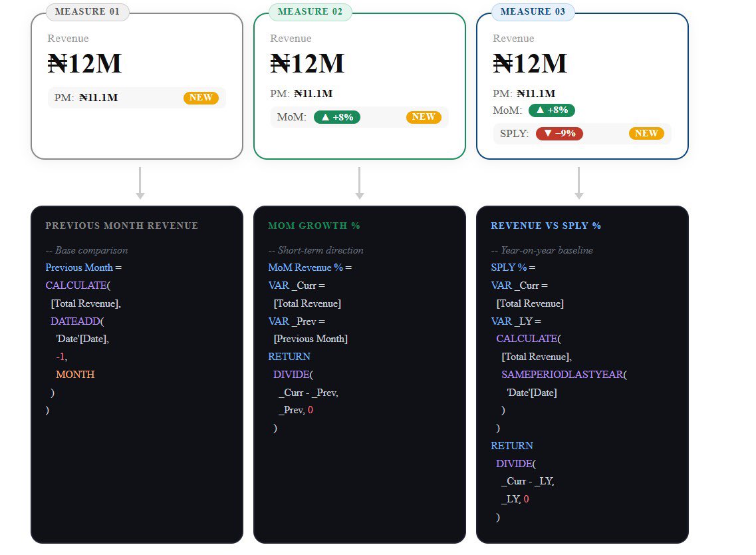The image size is (756, 555).
Task: Click 'VAR _Prev =' in MoM code
Action: (297, 321)
